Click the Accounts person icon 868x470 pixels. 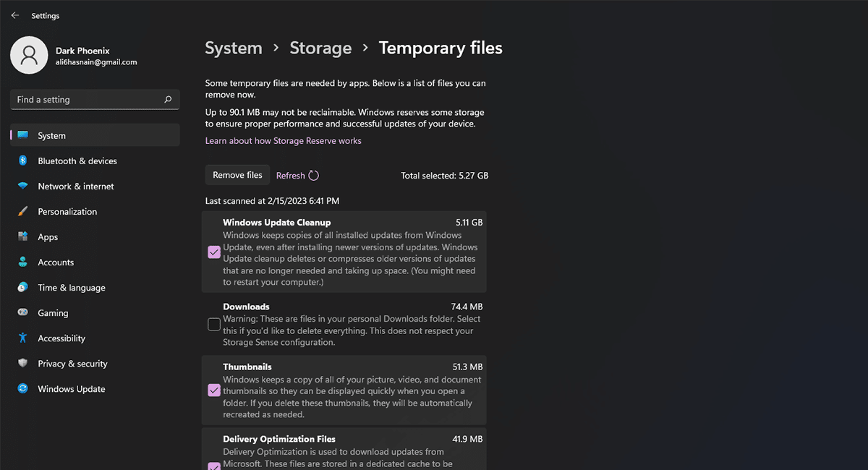pyautogui.click(x=23, y=262)
